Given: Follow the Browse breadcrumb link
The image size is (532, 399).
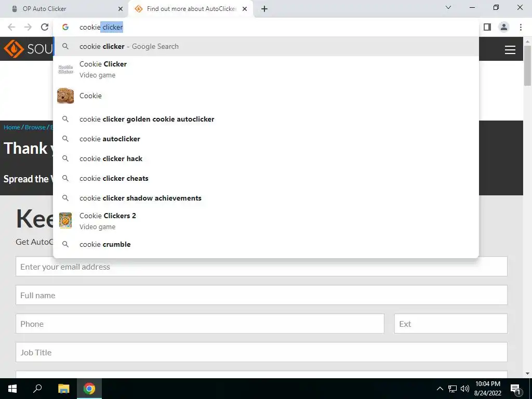Looking at the screenshot, I should pos(35,127).
